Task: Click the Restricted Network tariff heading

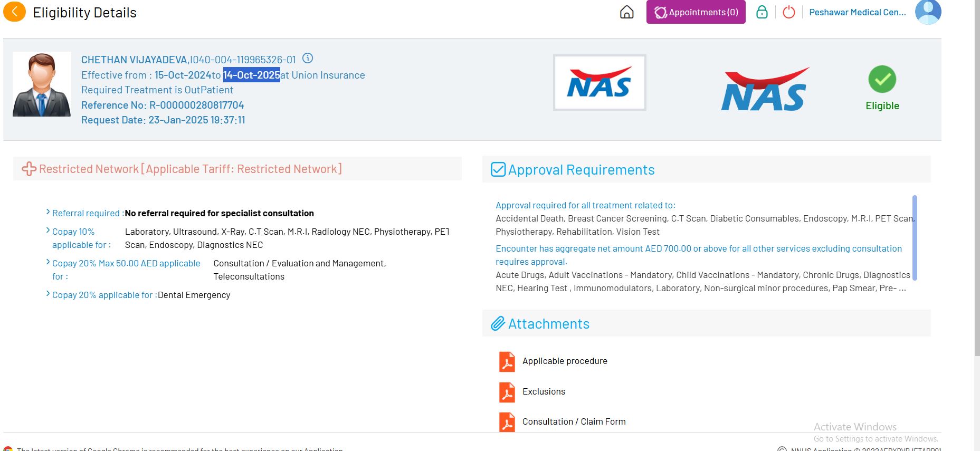Action: pos(191,169)
